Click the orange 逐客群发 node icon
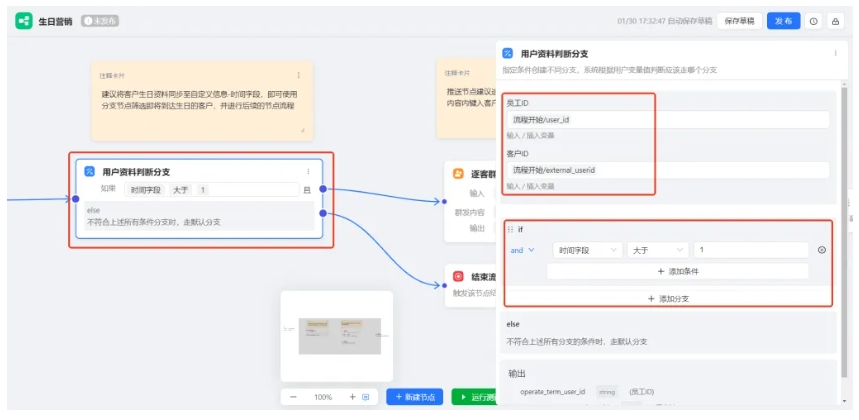The height and width of the screenshot is (420, 859). coord(458,174)
